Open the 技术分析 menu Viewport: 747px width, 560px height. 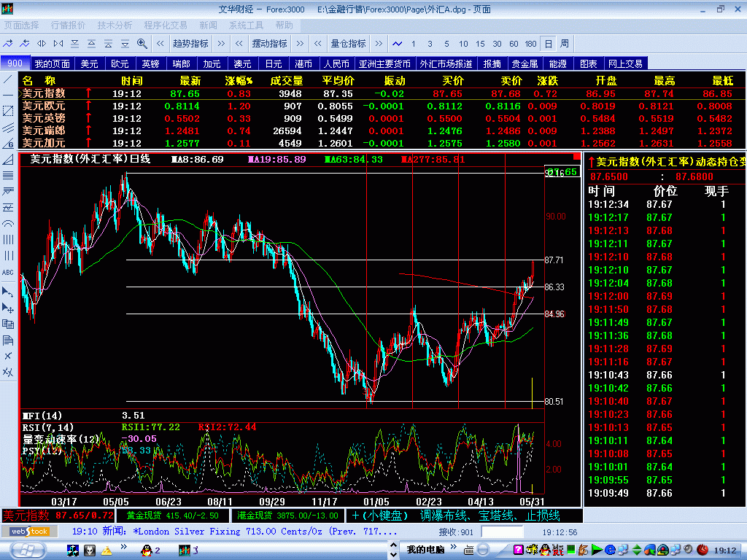[x=115, y=25]
